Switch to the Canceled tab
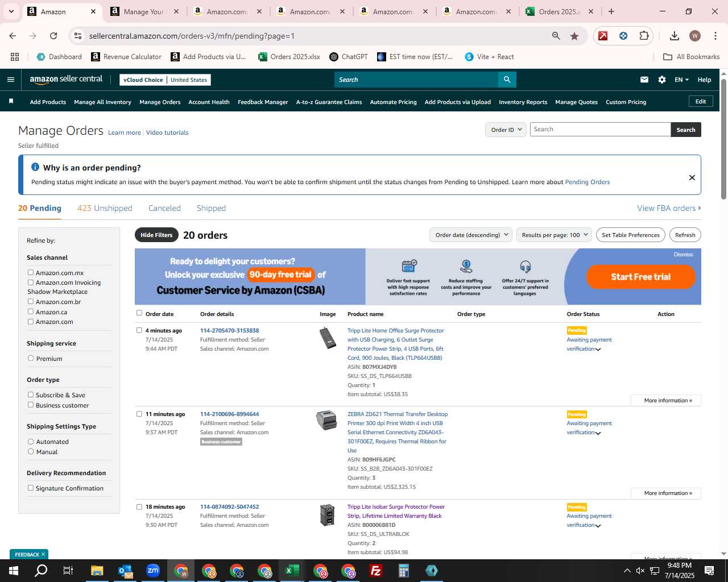The image size is (728, 582). (164, 208)
